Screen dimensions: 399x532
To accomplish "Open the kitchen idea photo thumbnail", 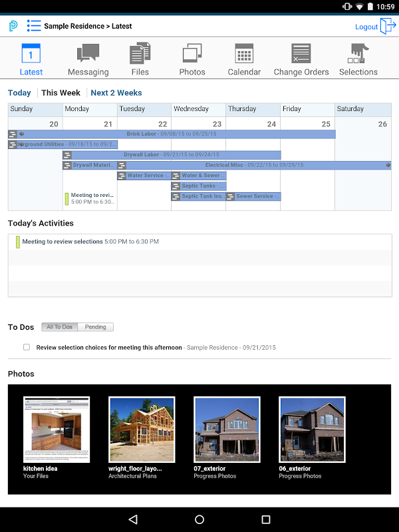I will pyautogui.click(x=57, y=429).
